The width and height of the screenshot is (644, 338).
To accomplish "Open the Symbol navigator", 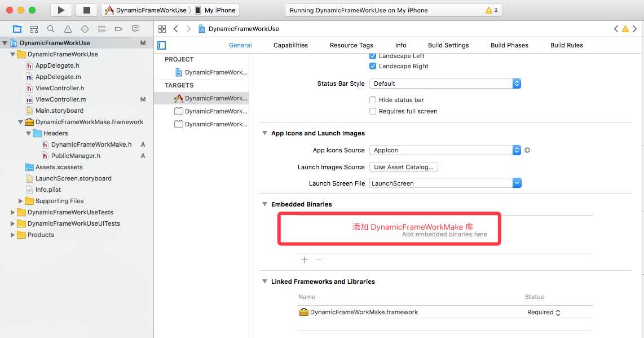I will pyautogui.click(x=34, y=29).
